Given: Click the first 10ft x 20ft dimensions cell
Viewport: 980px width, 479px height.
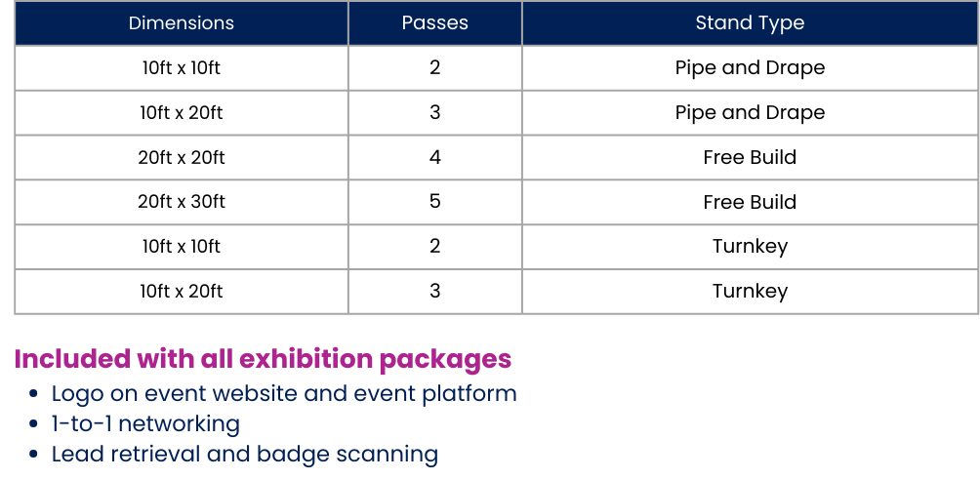Looking at the screenshot, I should coord(182,112).
